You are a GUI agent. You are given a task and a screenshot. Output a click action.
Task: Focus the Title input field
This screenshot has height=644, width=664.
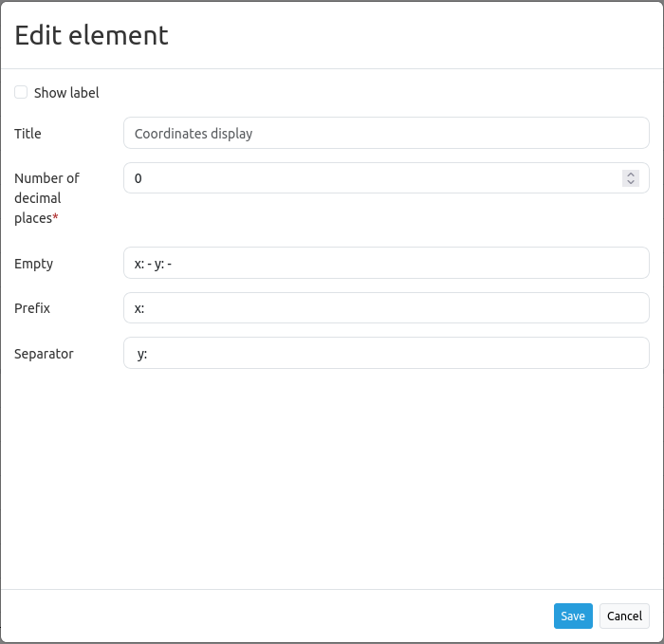pos(386,134)
